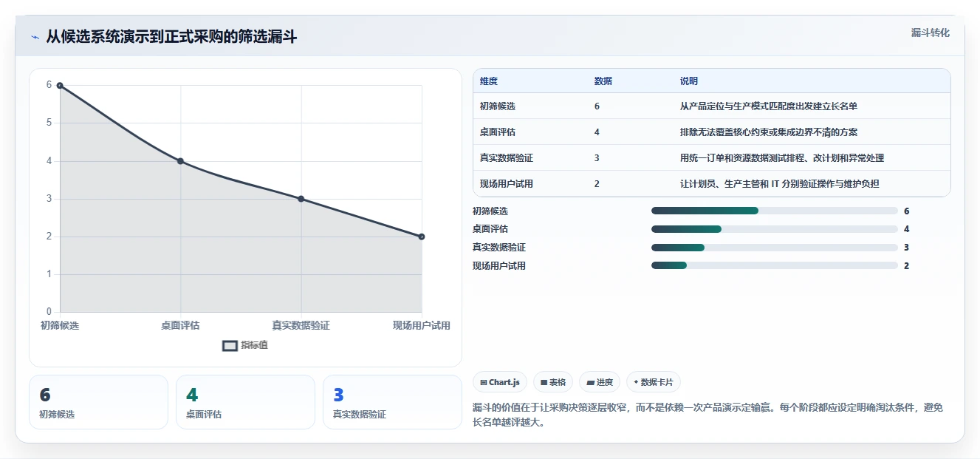
Task: Click the 真实数据验证 progress bar
Action: pyautogui.click(x=775, y=247)
